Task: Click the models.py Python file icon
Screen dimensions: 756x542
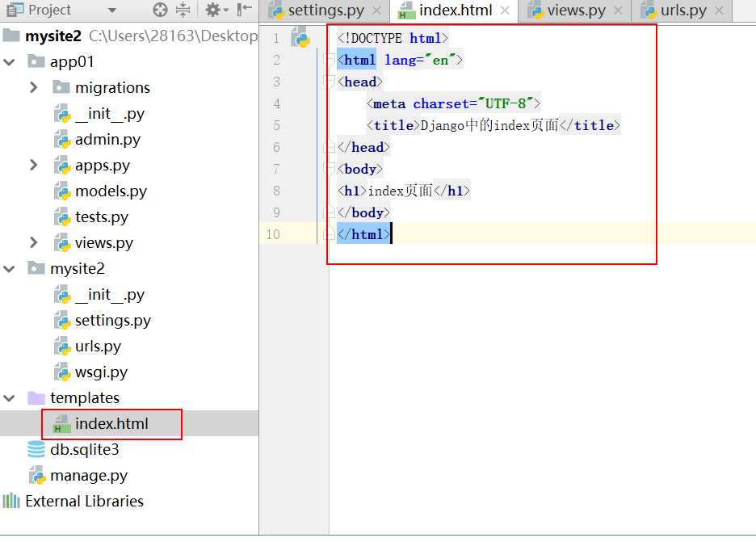Action: 62,191
